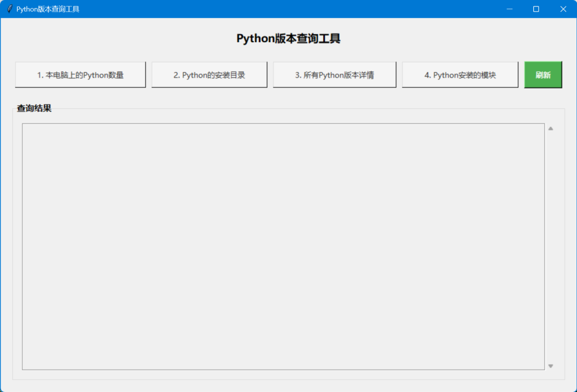Refresh query data using the 刷新 control
This screenshot has width=577, height=392.
pyautogui.click(x=543, y=75)
